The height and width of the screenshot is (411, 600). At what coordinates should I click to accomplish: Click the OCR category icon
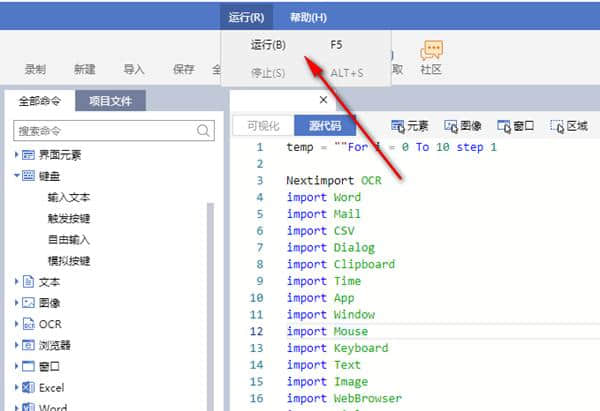tap(29, 324)
